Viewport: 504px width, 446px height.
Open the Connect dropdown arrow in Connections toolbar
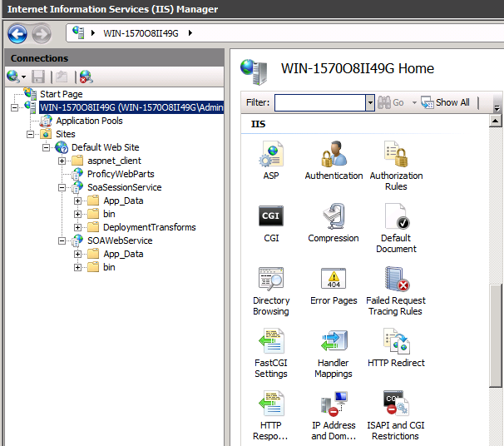pyautogui.click(x=23, y=77)
